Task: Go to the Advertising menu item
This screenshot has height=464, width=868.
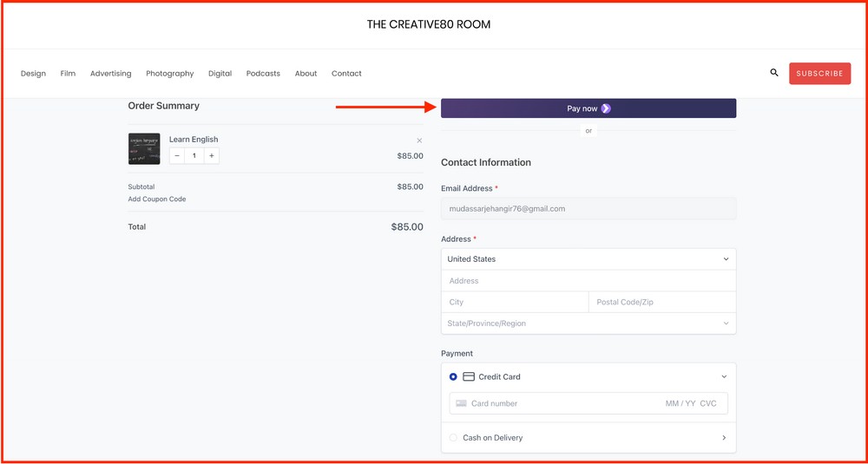Action: 111,74
